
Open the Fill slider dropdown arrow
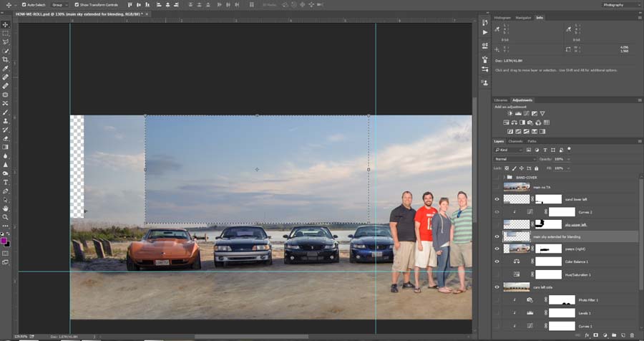(x=568, y=168)
